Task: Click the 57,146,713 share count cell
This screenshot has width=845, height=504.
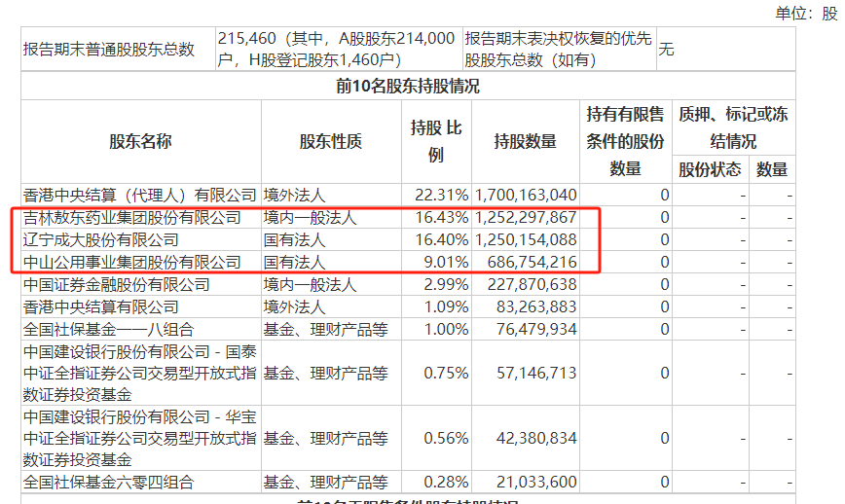Action: (x=536, y=373)
